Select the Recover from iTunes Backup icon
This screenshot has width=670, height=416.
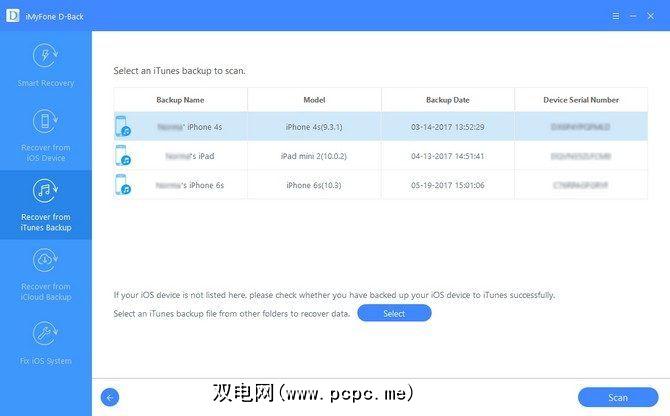click(45, 190)
